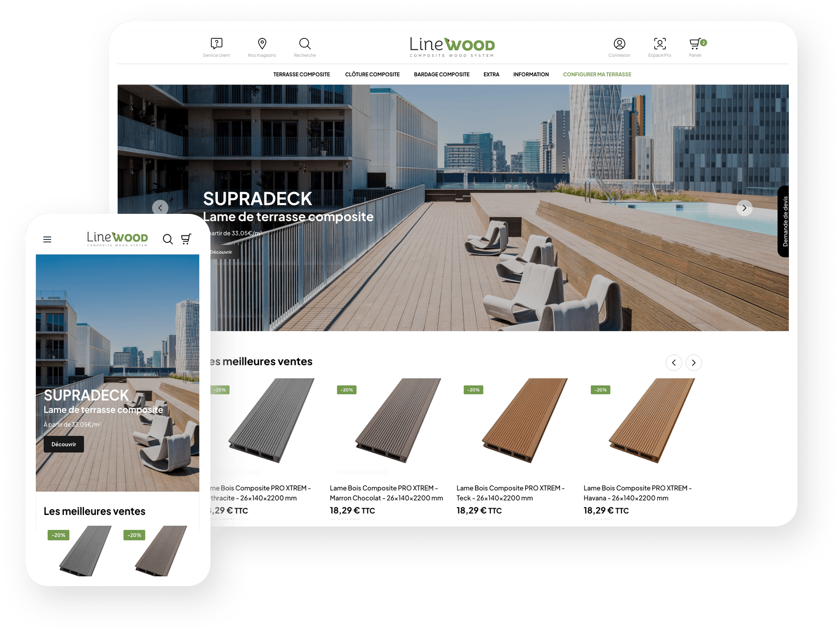This screenshot has height=633, width=840.
Task: Click the Teck decking board image
Action: tap(525, 420)
